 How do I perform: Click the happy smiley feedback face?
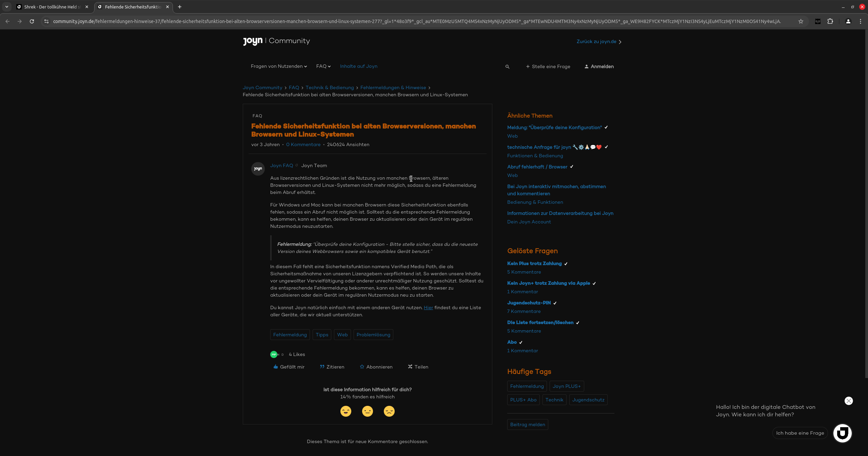(346, 411)
